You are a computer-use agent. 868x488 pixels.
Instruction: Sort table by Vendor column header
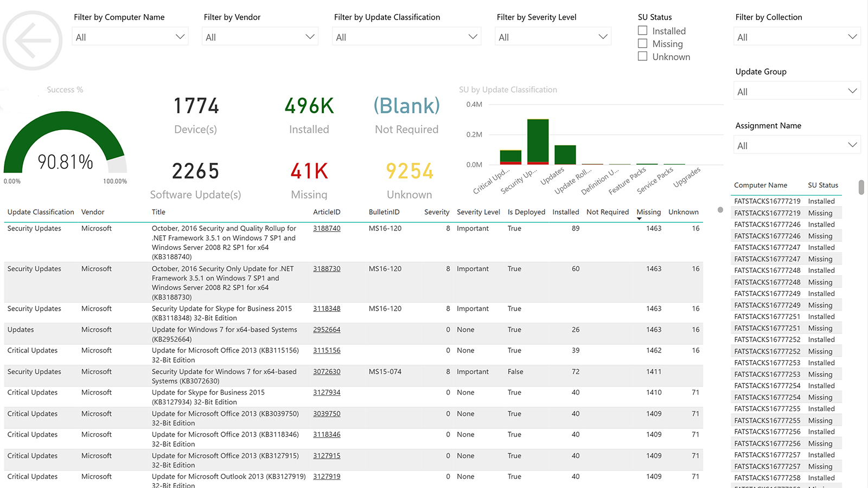point(93,212)
